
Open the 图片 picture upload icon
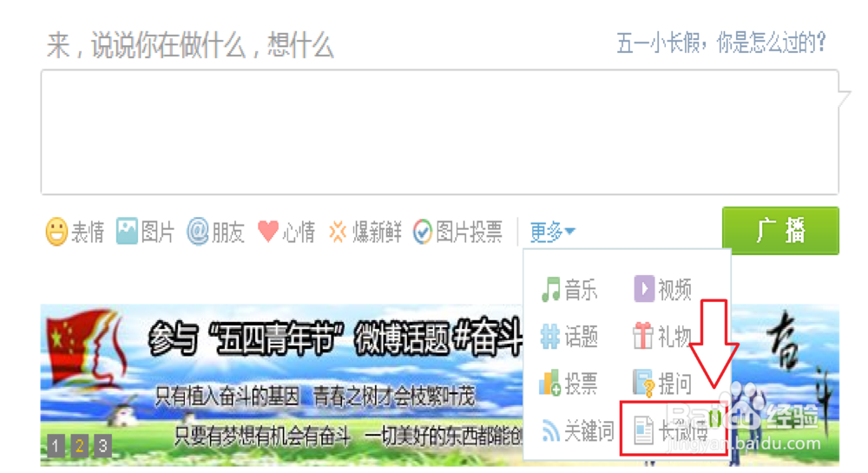(x=127, y=231)
